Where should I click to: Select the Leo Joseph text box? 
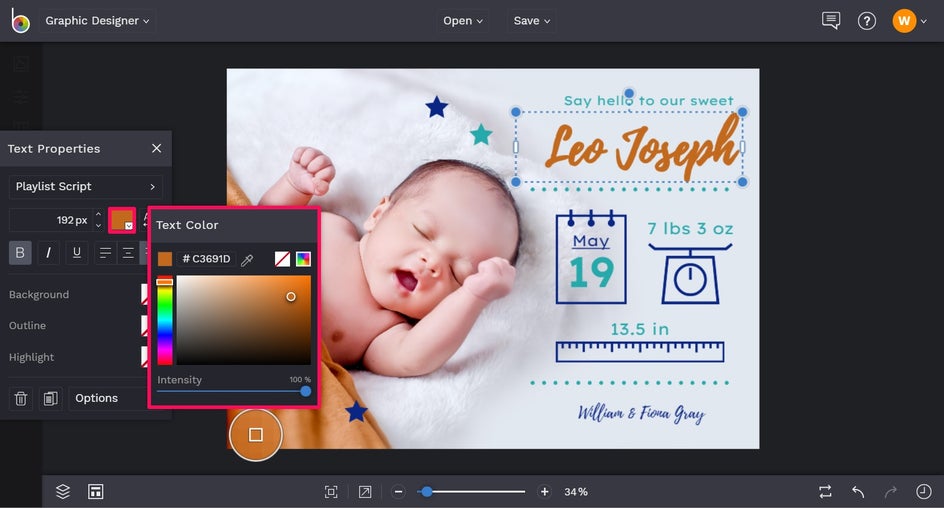click(x=629, y=147)
